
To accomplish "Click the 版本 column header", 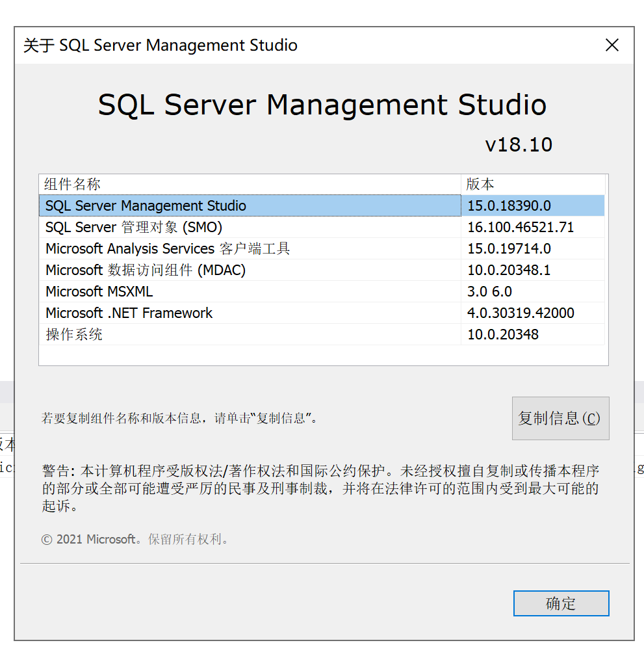I will pyautogui.click(x=480, y=185).
